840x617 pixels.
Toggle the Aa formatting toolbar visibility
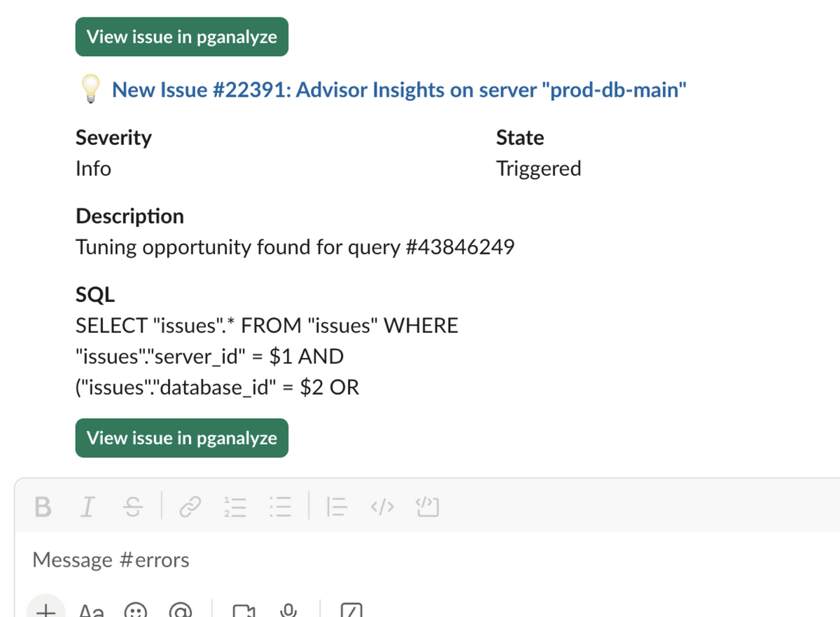(92, 611)
